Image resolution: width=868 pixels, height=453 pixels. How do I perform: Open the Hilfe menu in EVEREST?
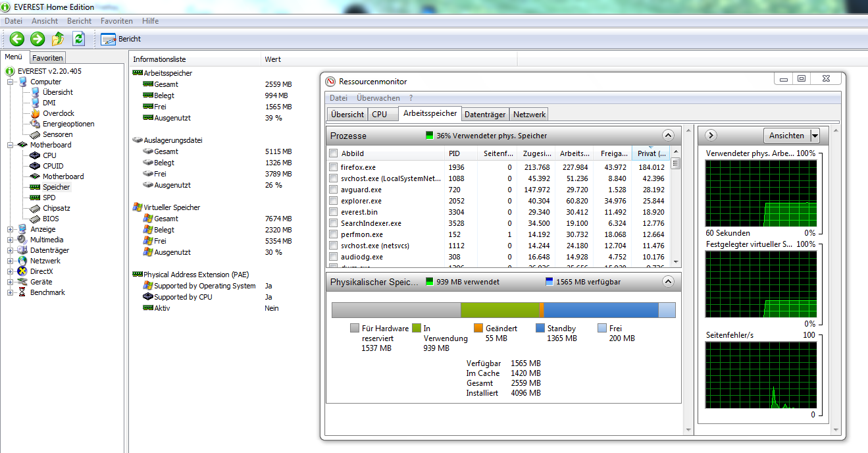[x=150, y=21]
